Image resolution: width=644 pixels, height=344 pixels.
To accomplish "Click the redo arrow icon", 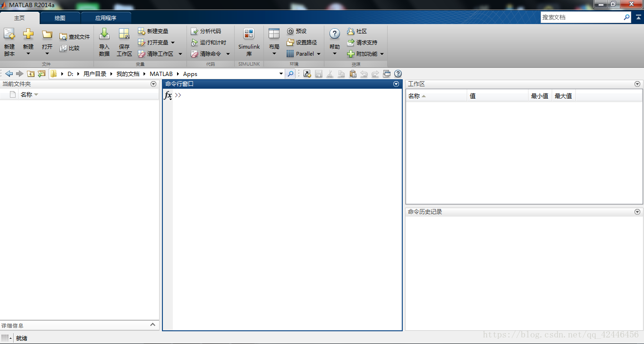I will tap(375, 74).
